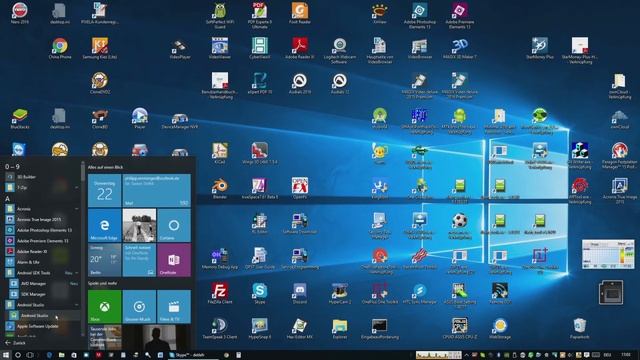Open the Photos tile with field picture
The height and width of the screenshot is (360, 640).
(x=139, y=225)
